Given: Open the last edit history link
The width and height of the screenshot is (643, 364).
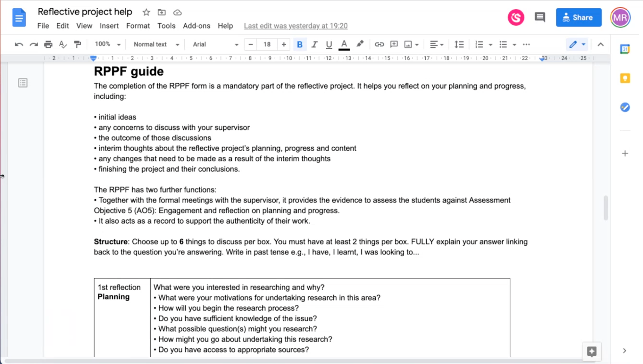Looking at the screenshot, I should [296, 26].
